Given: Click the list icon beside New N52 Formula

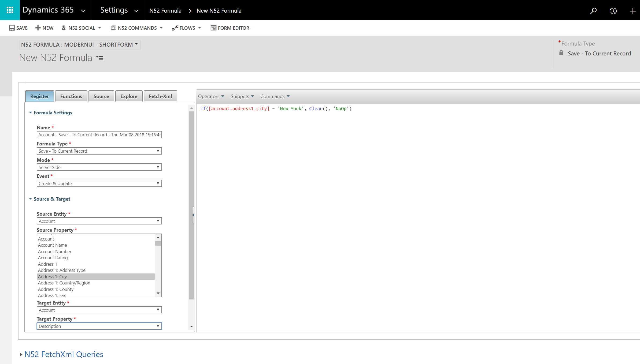Looking at the screenshot, I should click(100, 58).
